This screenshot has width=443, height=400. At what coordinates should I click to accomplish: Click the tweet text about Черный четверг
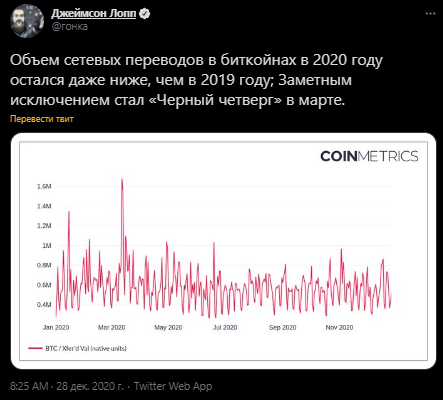tap(196, 80)
